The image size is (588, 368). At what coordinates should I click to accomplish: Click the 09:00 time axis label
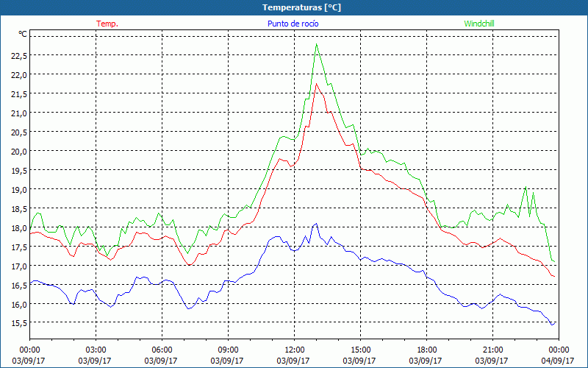pos(228,350)
